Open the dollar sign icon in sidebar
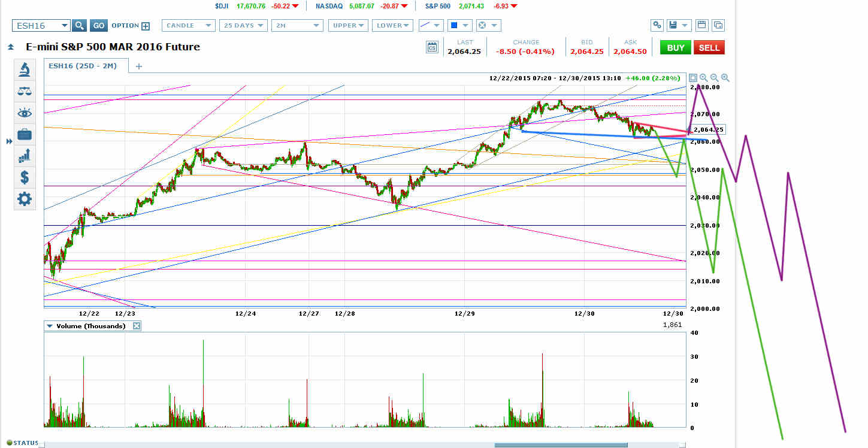 [25, 177]
